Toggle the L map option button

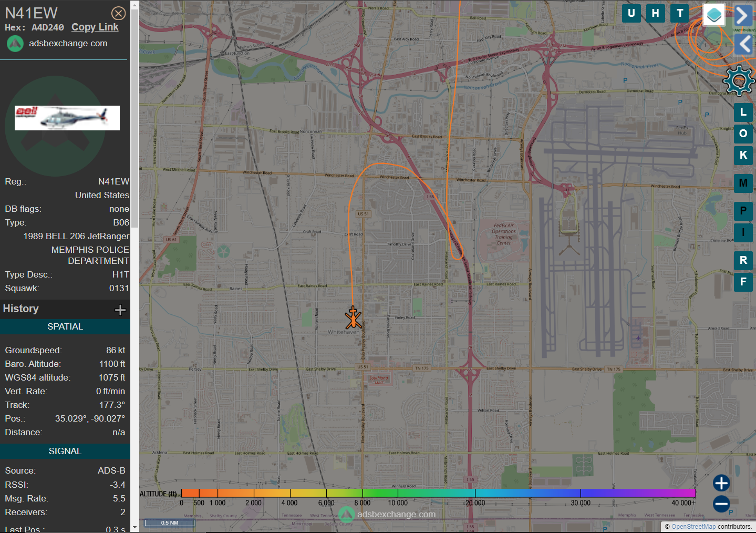pyautogui.click(x=743, y=111)
